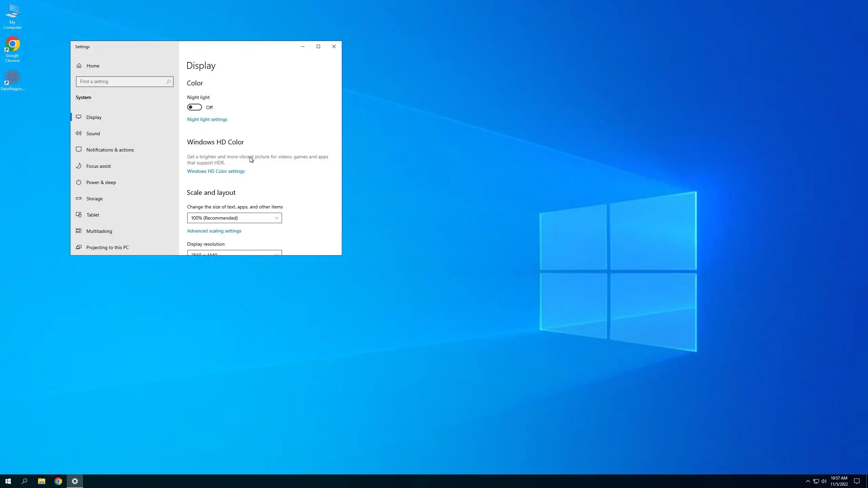Select Notifications & actions in sidebar

coord(110,150)
